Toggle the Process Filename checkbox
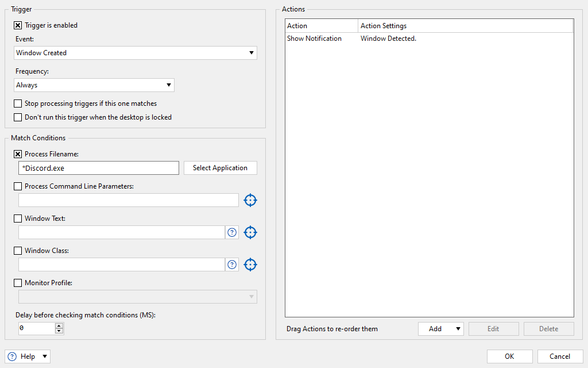The height and width of the screenshot is (368, 588). [x=18, y=154]
